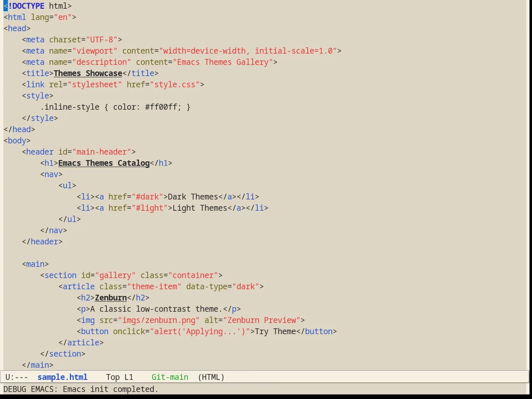This screenshot has width=532, height=399.
Task: Click the "#light" href string
Action: (x=150, y=208)
